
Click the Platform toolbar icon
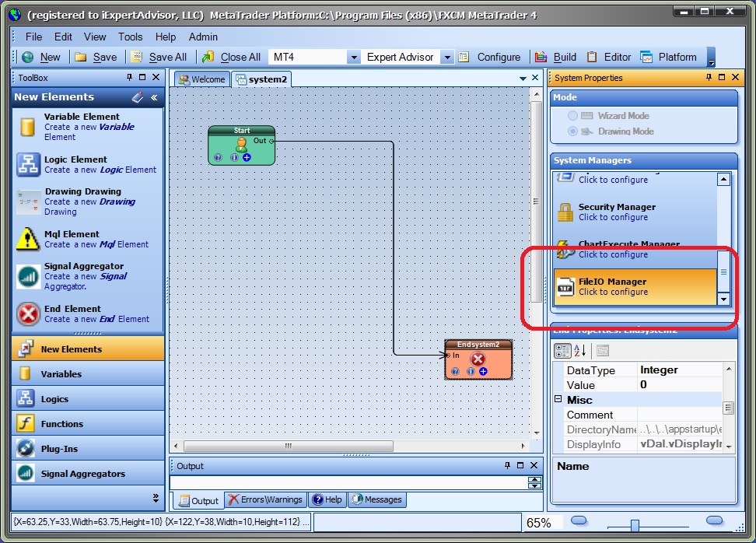(646, 57)
